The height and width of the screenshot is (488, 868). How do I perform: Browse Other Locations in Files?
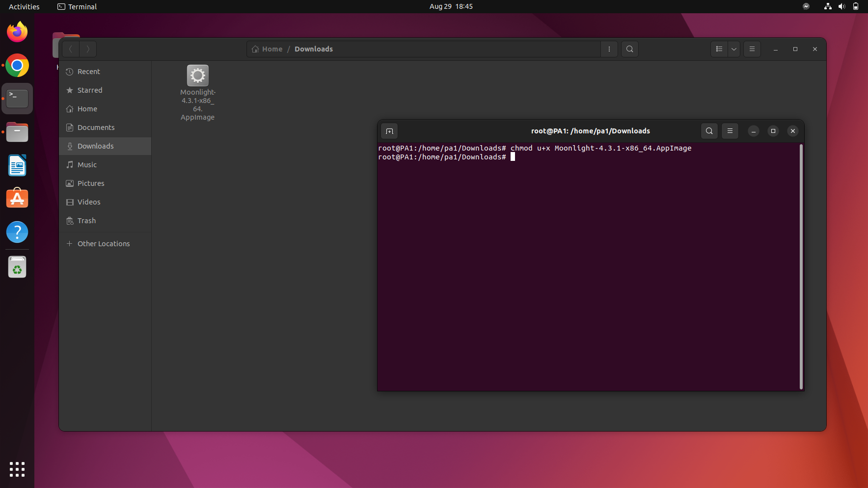click(x=104, y=243)
